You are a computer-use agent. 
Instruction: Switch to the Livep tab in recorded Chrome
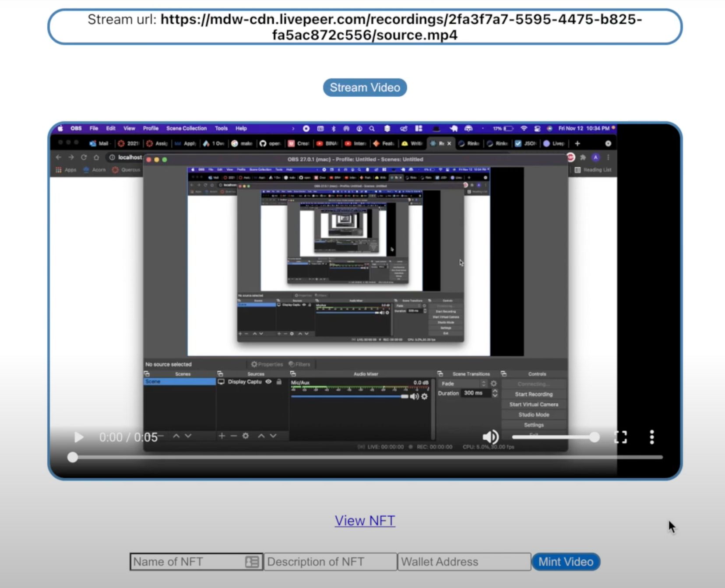tap(554, 143)
